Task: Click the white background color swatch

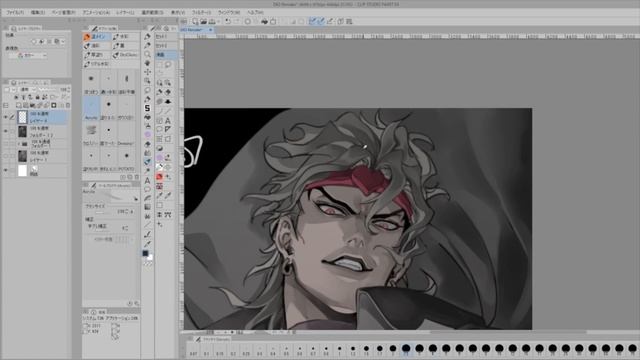Action: point(150,258)
